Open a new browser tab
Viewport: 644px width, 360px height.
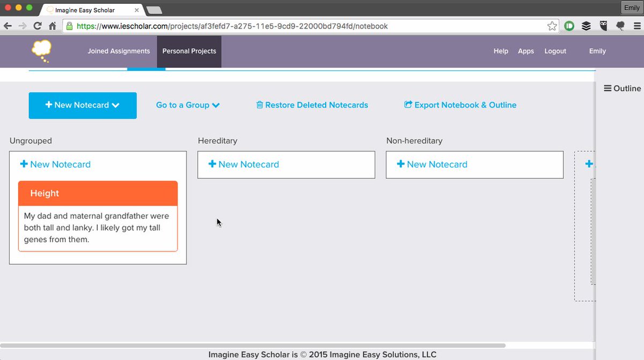pyautogui.click(x=154, y=10)
